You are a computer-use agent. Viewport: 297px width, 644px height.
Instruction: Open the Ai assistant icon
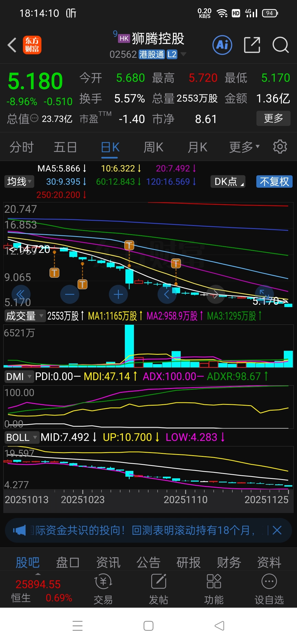click(222, 45)
